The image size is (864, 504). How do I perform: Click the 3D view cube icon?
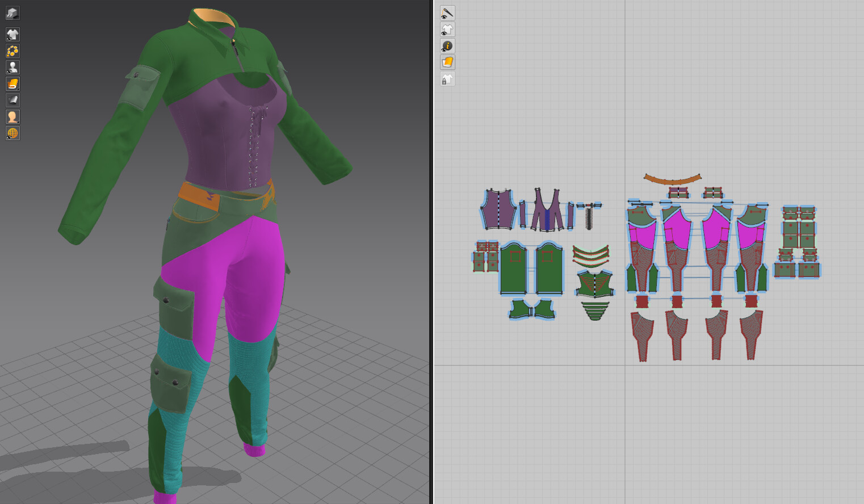pos(12,12)
